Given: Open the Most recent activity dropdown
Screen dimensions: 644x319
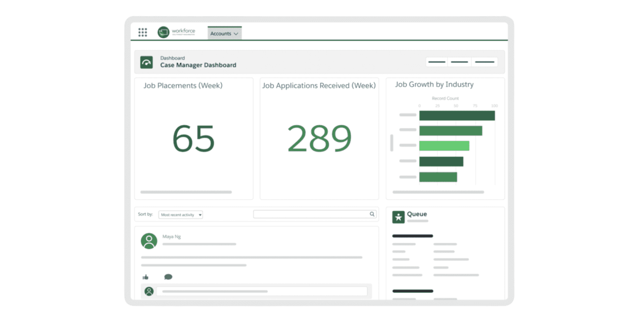Looking at the screenshot, I should 181,215.
